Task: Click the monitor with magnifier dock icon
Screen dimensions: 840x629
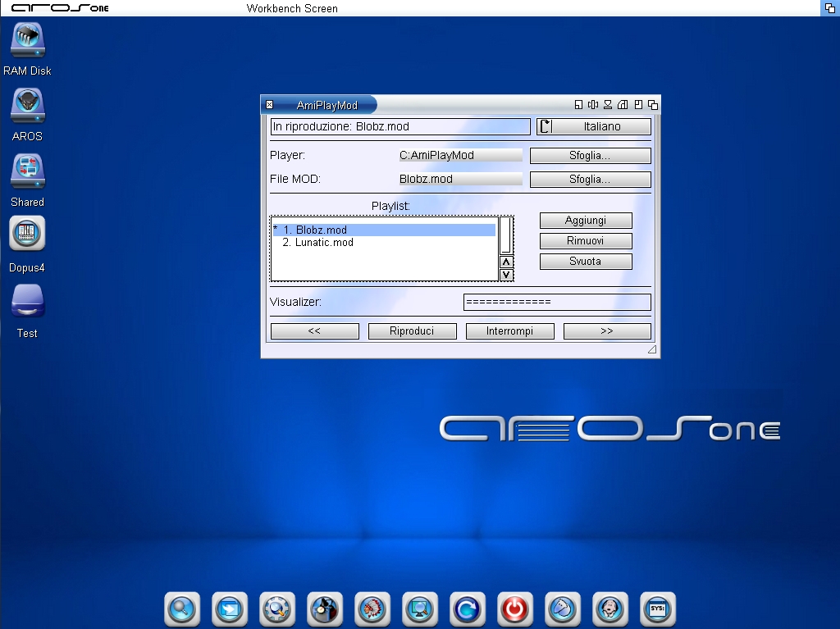Action: click(x=420, y=609)
